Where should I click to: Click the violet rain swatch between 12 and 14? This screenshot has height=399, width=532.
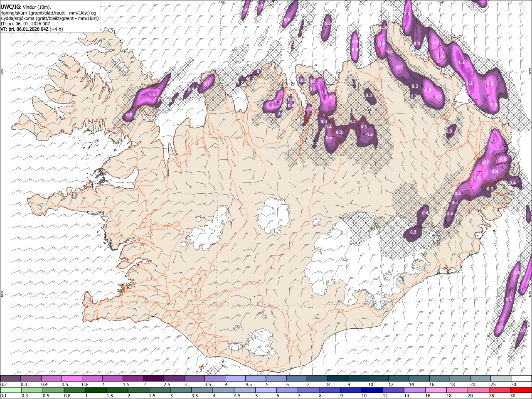pos(394,390)
